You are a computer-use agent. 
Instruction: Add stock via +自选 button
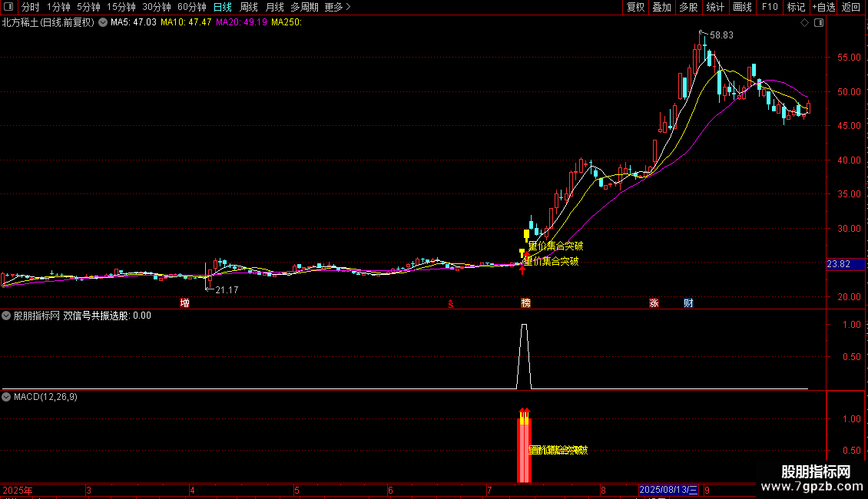(x=823, y=7)
